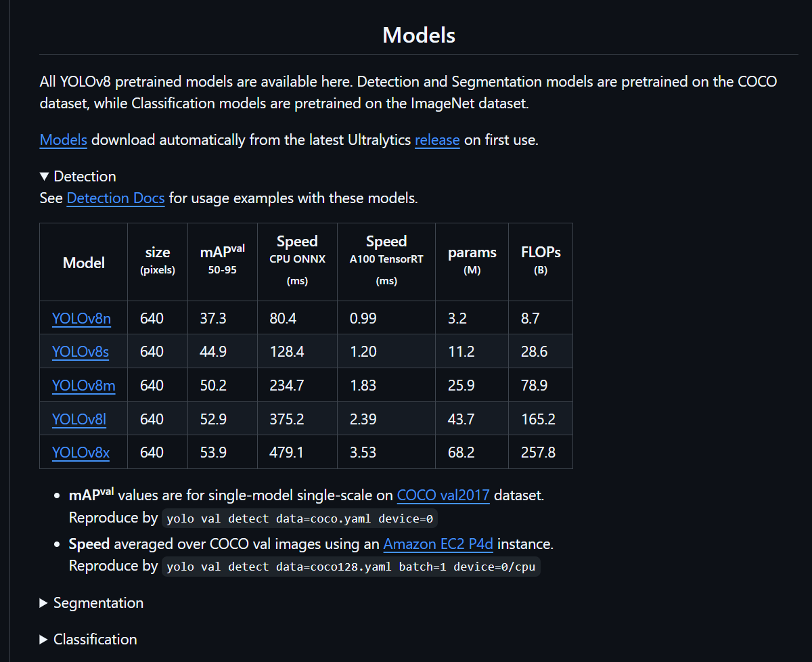The height and width of the screenshot is (662, 812).
Task: Click the mAPval 50-95 column header
Action: (x=223, y=261)
